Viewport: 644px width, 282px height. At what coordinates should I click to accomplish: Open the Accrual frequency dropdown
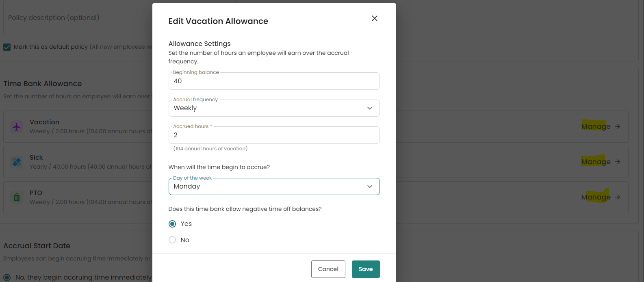(x=274, y=108)
